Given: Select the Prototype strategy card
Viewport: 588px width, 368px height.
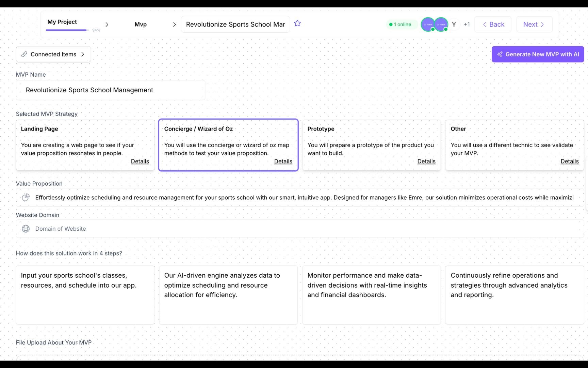Looking at the screenshot, I should pyautogui.click(x=371, y=145).
